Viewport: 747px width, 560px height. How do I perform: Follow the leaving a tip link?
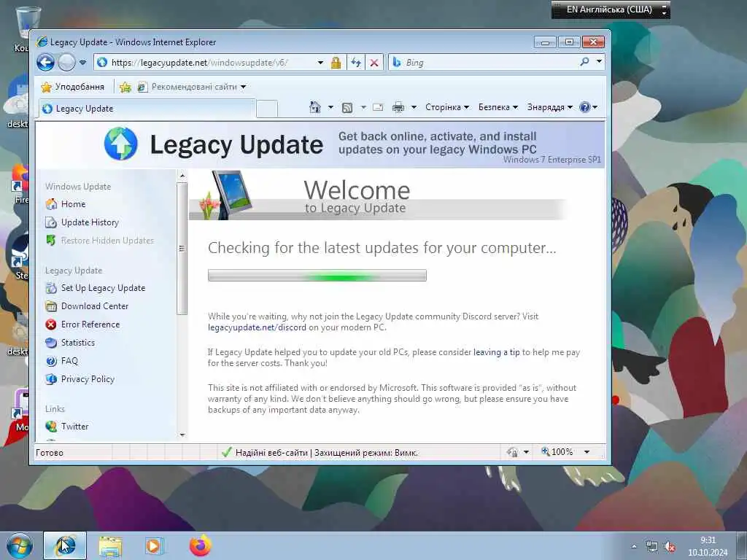(x=496, y=352)
